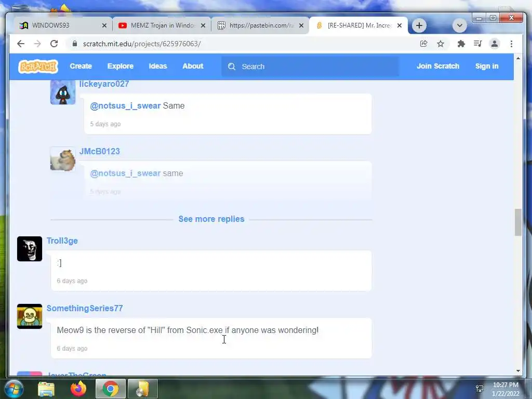Open JMcB0123's profile link
532x399 pixels.
[x=99, y=151]
